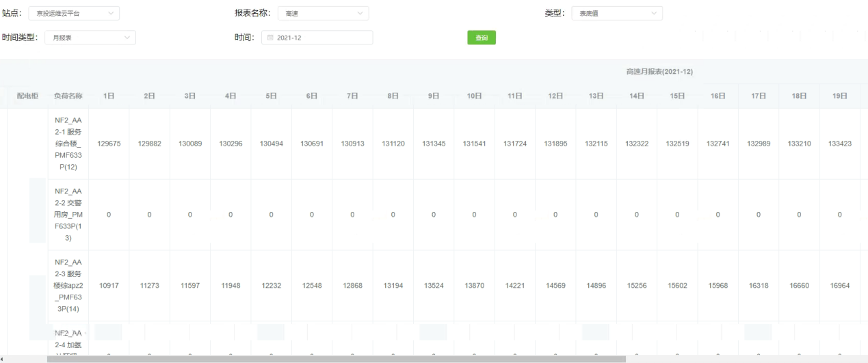Click the 负荷名称 column header
The height and width of the screenshot is (363, 868).
[68, 96]
